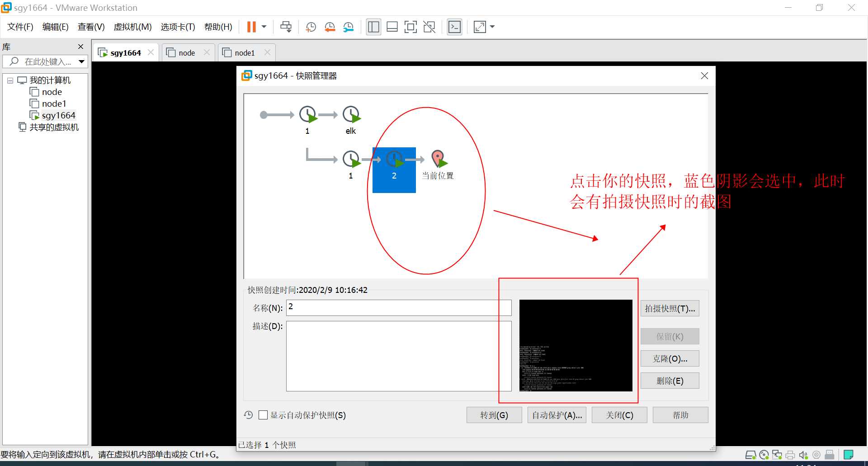The width and height of the screenshot is (868, 466).
Task: Click Send Ctrl+Alt+Del toolbar icon
Action: click(286, 27)
